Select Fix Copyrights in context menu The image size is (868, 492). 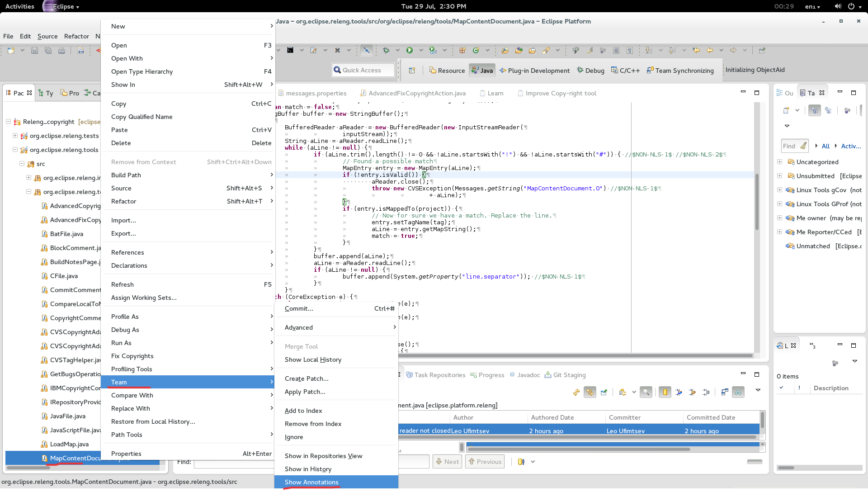coord(188,356)
